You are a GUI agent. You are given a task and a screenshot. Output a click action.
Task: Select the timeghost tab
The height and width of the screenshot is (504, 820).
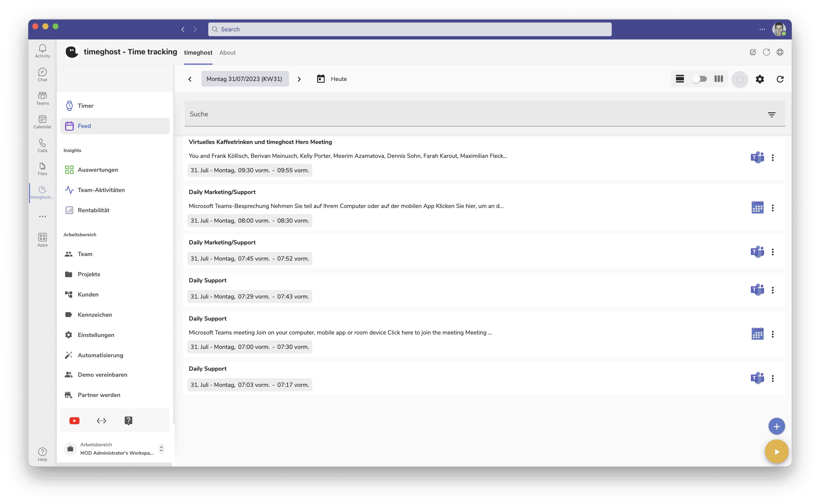tap(198, 53)
